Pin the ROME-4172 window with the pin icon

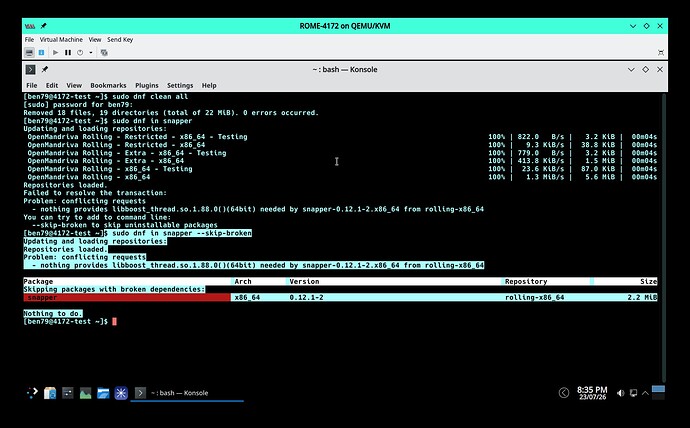click(44, 26)
